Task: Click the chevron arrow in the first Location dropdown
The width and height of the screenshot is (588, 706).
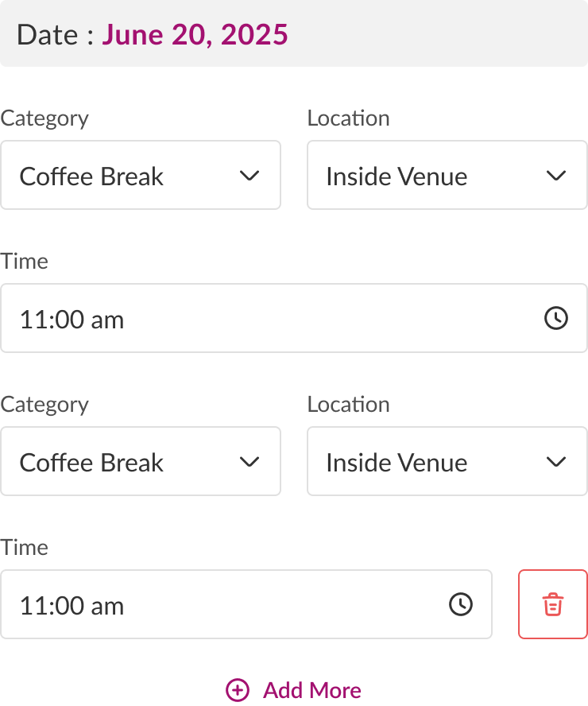Action: point(556,176)
